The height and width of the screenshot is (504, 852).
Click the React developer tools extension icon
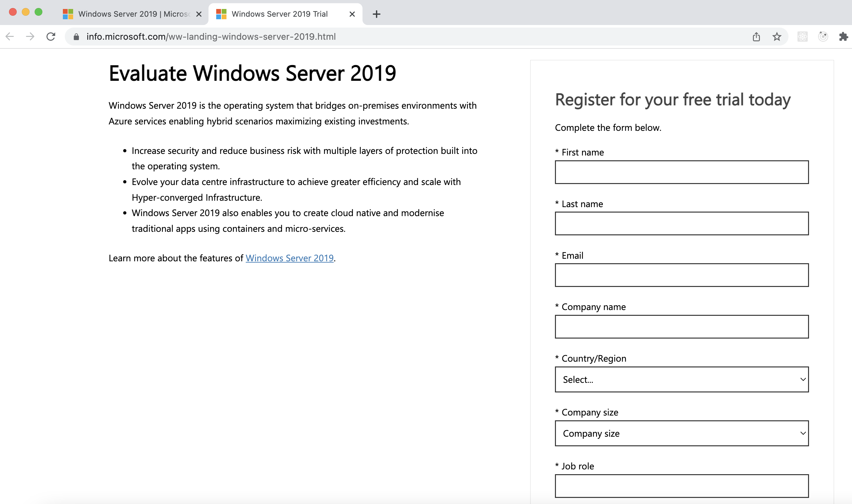tap(802, 36)
